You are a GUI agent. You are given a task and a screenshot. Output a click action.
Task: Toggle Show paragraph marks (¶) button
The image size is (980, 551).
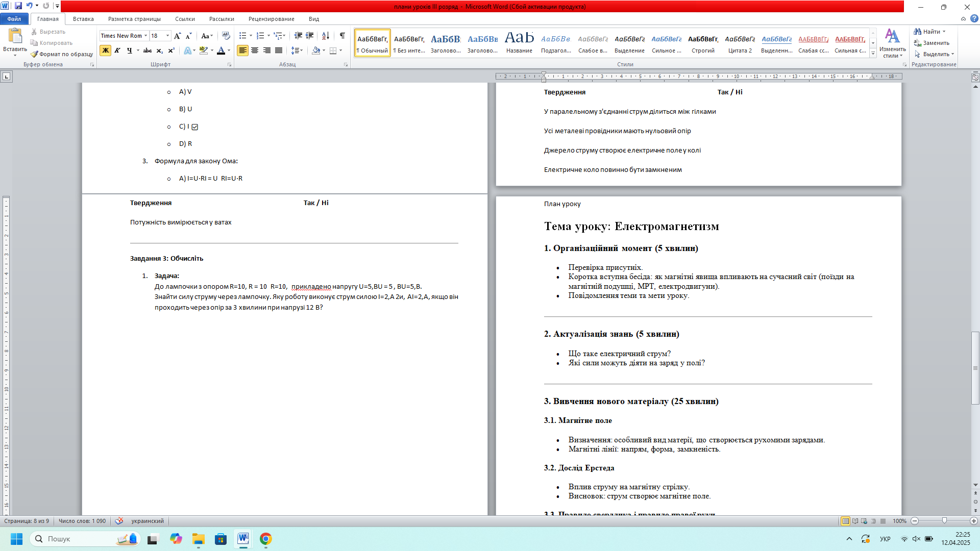(342, 36)
